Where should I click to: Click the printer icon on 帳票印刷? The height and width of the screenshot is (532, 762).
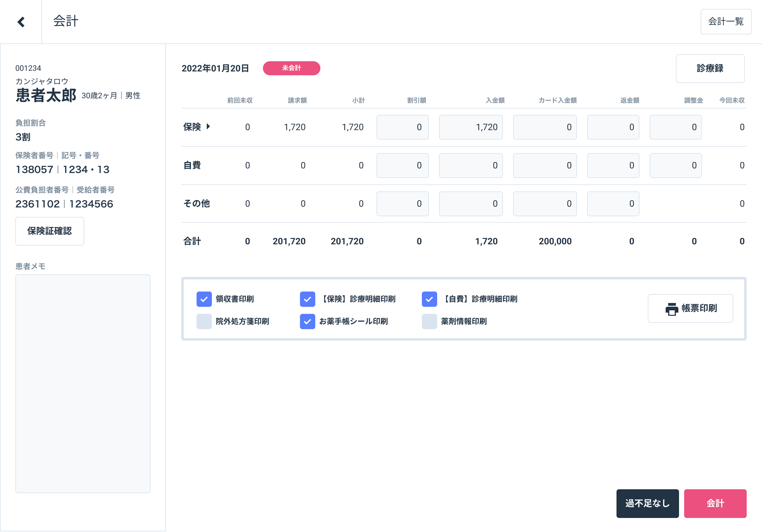[671, 309]
